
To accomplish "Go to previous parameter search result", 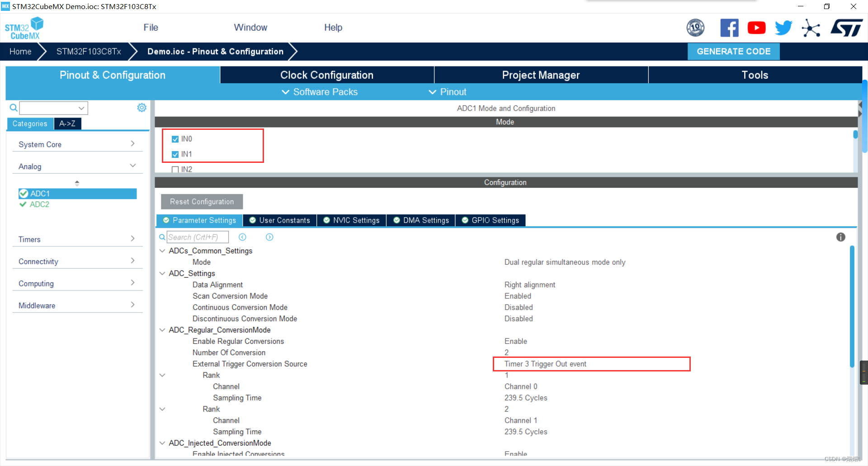I will 242,237.
